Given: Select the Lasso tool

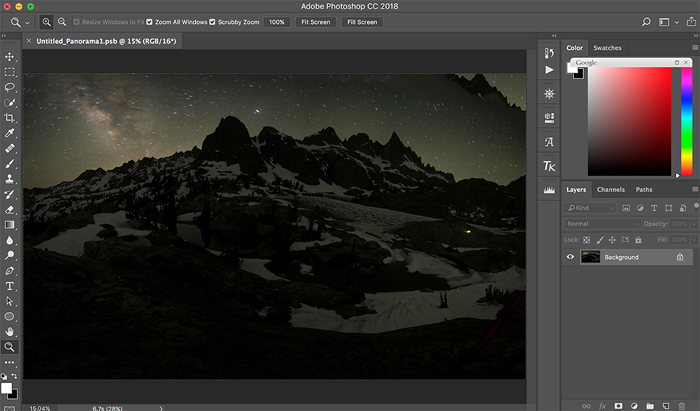Looking at the screenshot, I should tap(10, 87).
